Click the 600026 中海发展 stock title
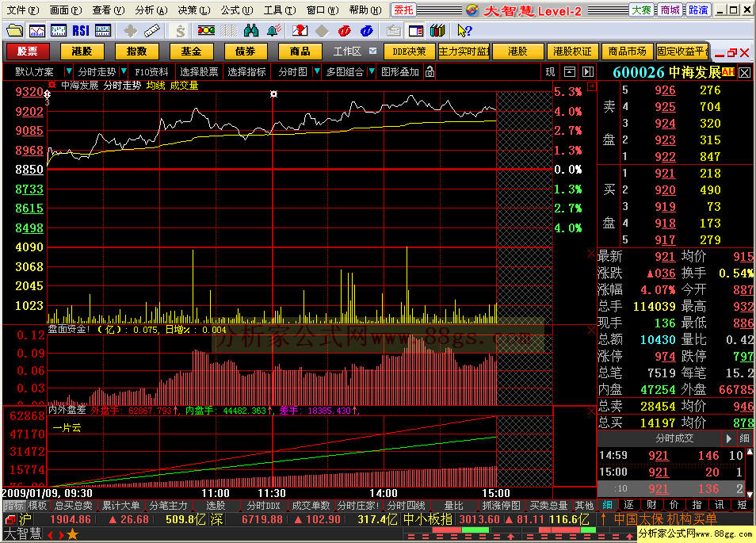The width and height of the screenshot is (756, 543). click(666, 72)
